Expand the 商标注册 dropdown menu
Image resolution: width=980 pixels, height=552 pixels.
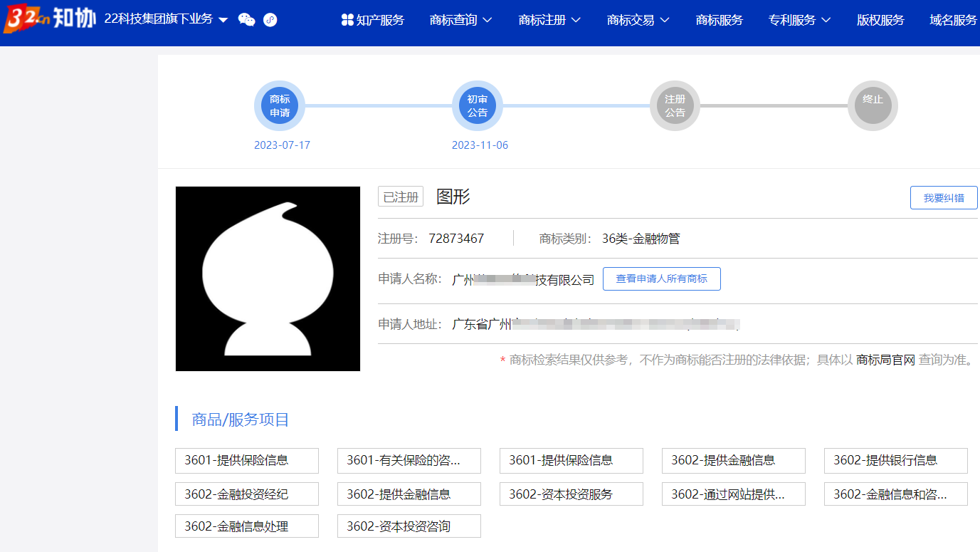click(x=549, y=20)
